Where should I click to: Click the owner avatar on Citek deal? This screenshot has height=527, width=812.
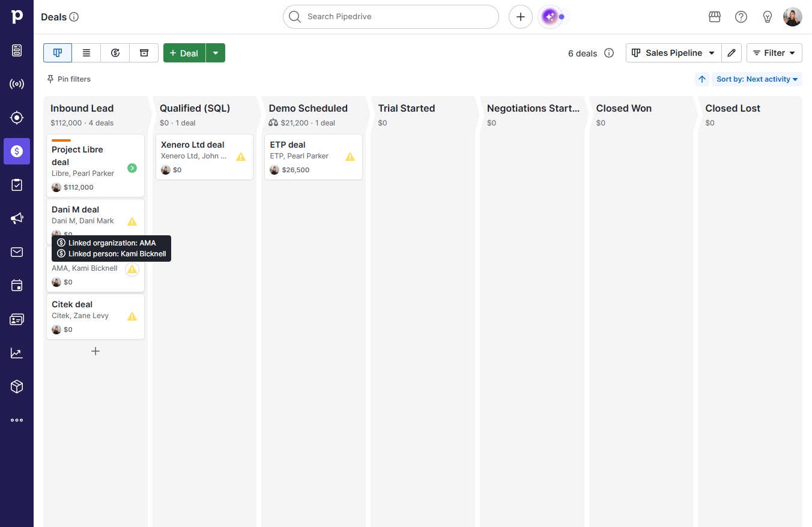coord(56,330)
